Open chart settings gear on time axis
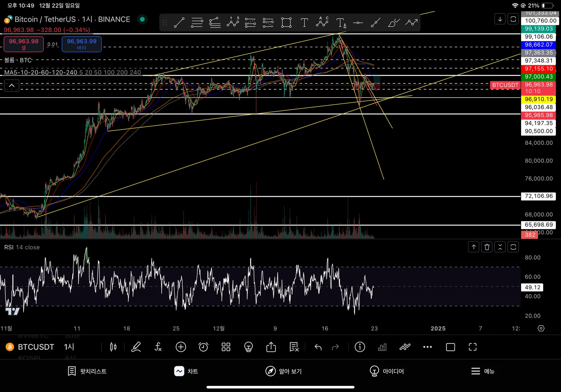 coord(541,328)
